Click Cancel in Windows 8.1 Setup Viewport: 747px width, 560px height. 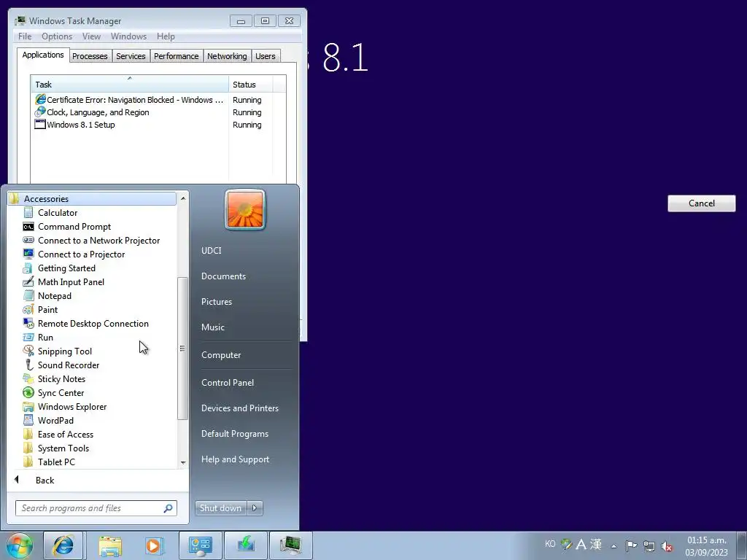coord(701,203)
